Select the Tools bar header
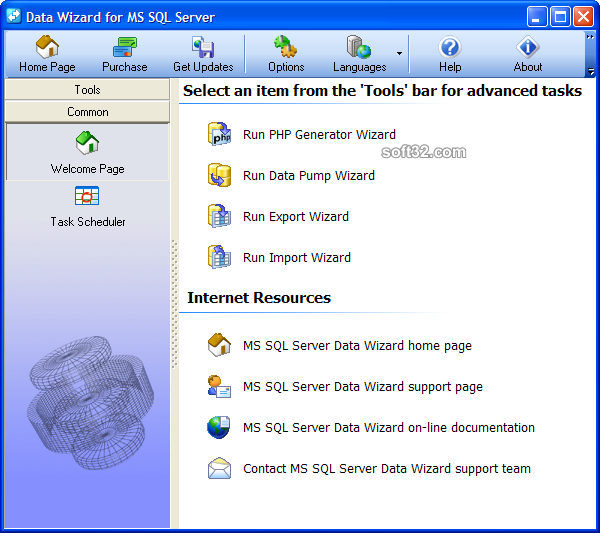The height and width of the screenshot is (533, 600). click(x=87, y=90)
